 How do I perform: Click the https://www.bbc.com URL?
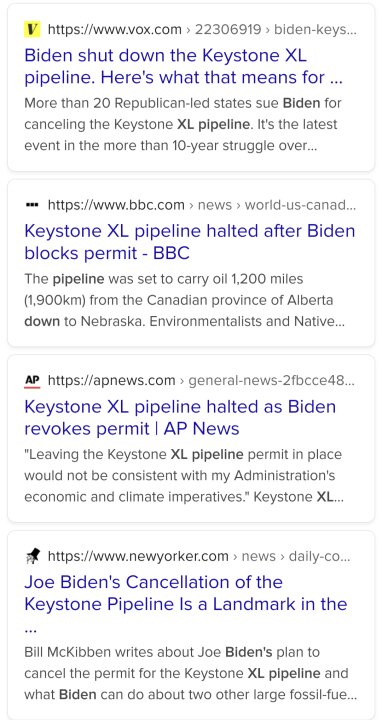tap(116, 205)
